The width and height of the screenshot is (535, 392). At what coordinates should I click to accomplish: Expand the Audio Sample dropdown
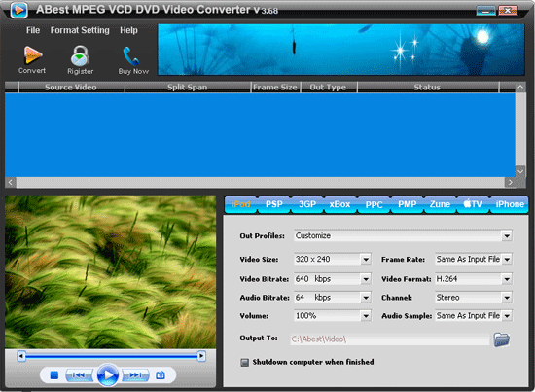(x=507, y=316)
